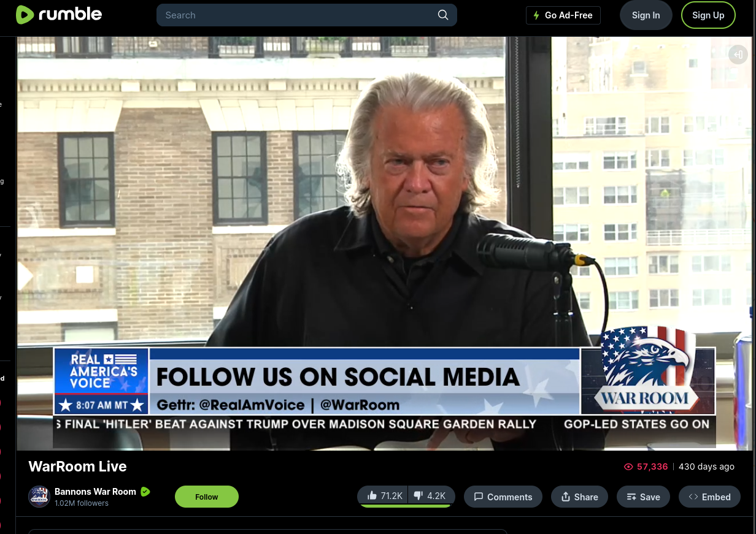
Task: Click the green verified badge
Action: [x=145, y=492]
